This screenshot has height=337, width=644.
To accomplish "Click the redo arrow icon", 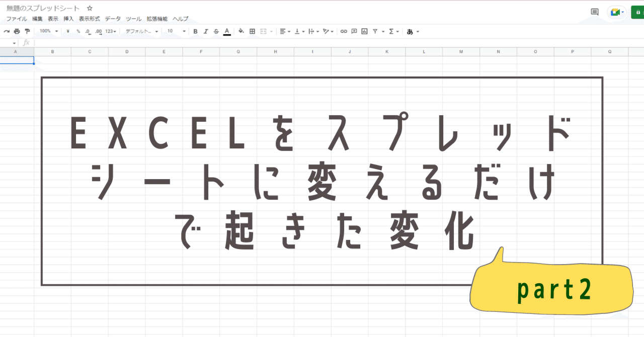I will click(7, 31).
